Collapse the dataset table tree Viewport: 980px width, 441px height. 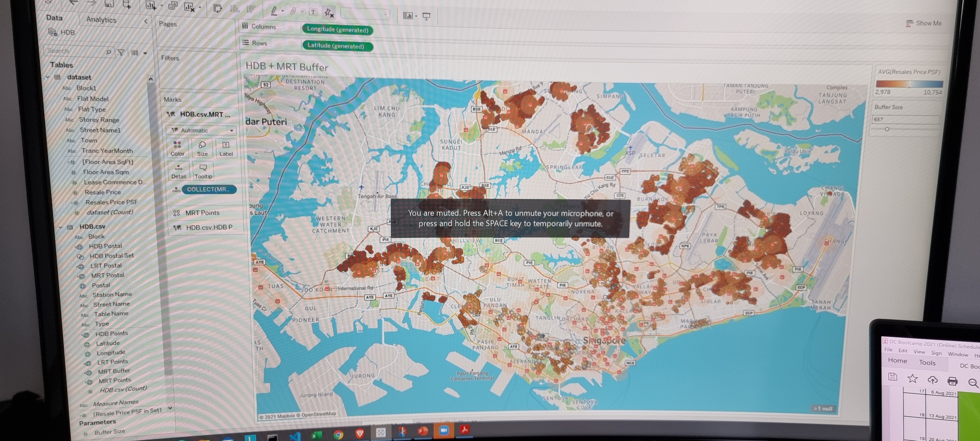pyautogui.click(x=48, y=77)
